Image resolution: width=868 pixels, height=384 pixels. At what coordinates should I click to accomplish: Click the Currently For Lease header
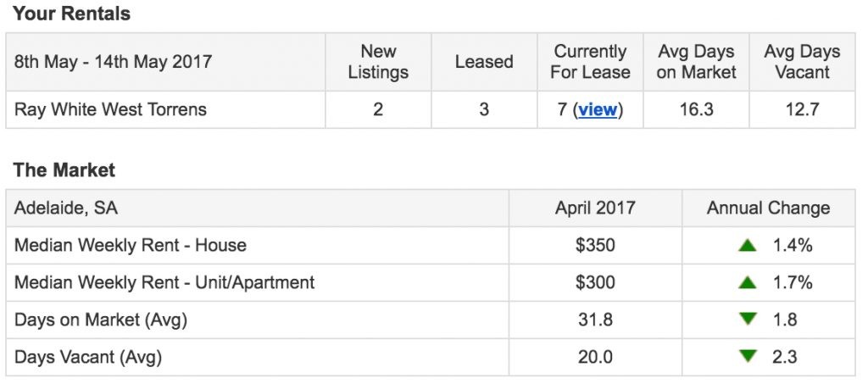590,62
